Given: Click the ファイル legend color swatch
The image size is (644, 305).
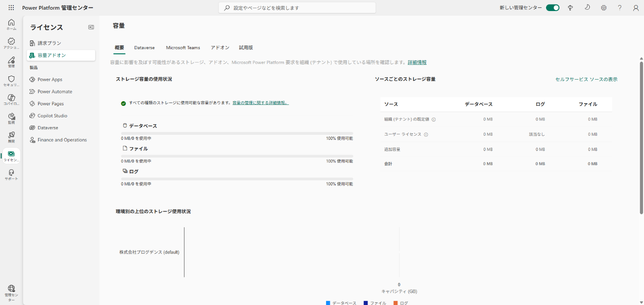Looking at the screenshot, I should (366, 303).
